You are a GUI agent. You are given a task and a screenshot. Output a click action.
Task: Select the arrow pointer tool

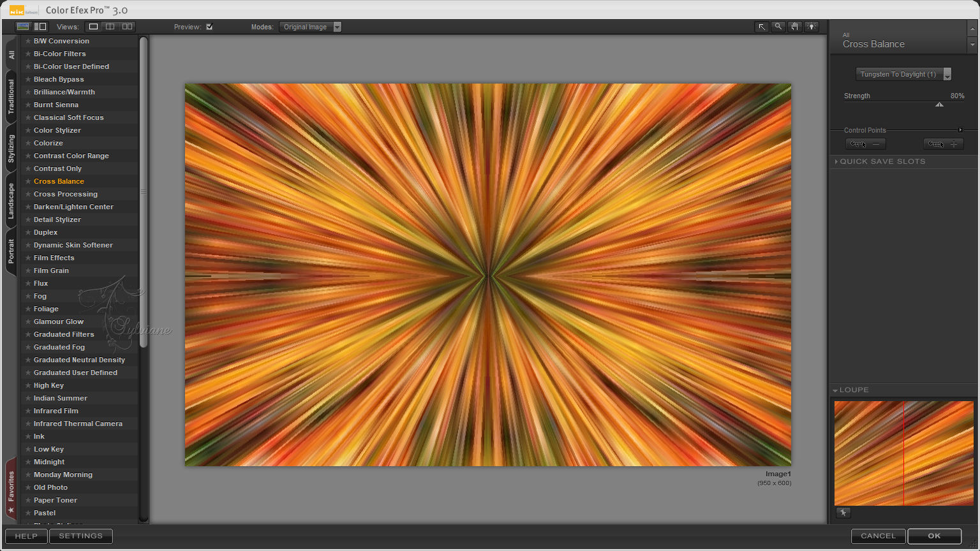pos(762,27)
